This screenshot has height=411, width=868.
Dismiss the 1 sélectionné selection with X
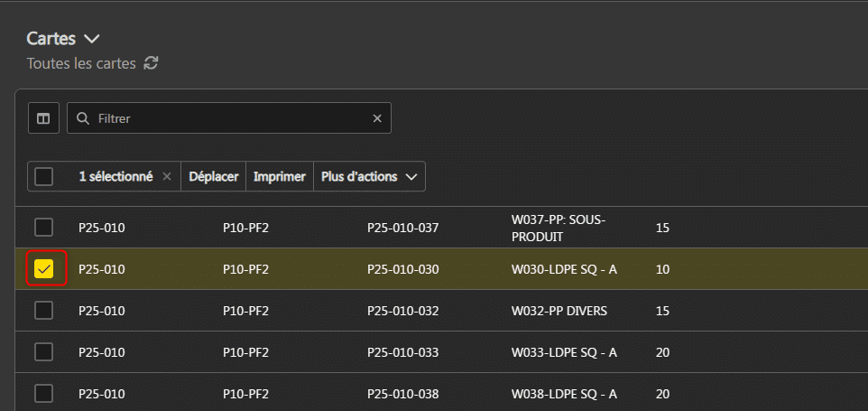[167, 177]
